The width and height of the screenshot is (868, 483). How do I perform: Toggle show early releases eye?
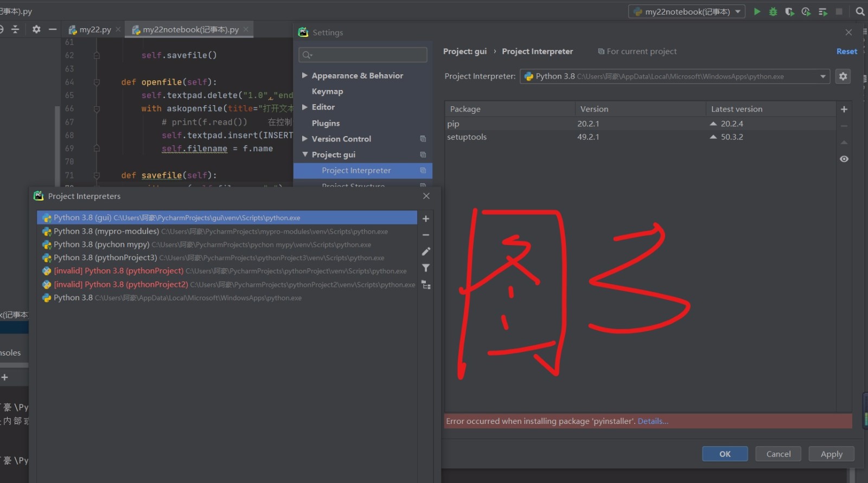844,159
